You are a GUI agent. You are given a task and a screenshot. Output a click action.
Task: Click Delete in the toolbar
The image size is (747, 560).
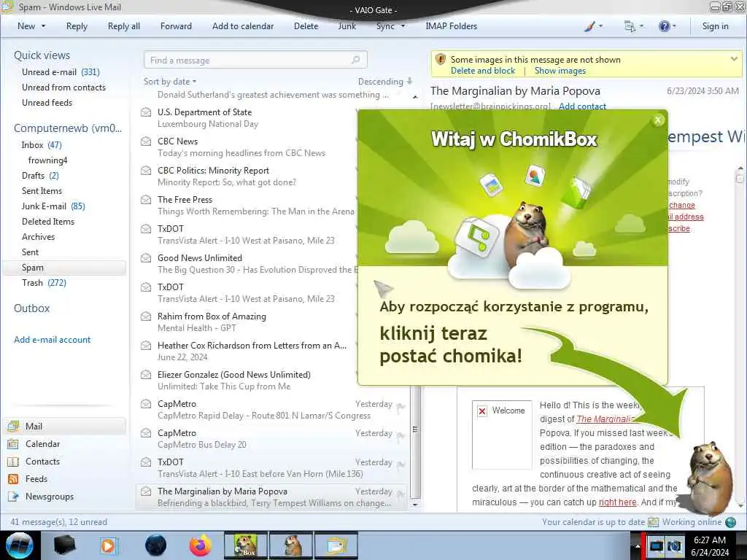(x=306, y=26)
